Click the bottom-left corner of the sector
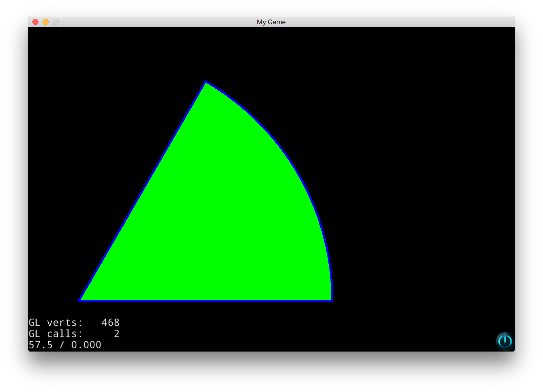The height and width of the screenshot is (392, 543). (x=80, y=301)
